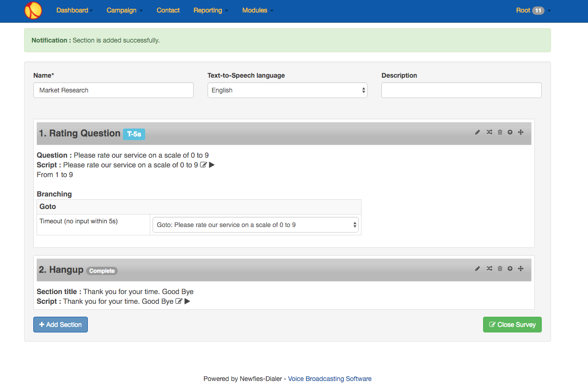Open the Root user menu
Image resolution: width=588 pixels, height=387 pixels.
533,10
